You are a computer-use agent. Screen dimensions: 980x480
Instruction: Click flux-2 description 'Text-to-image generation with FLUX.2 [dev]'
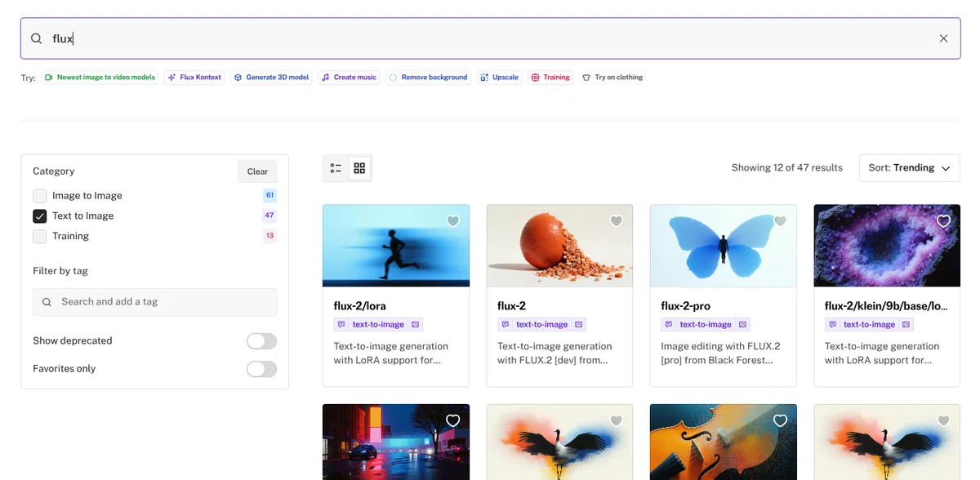pyautogui.click(x=555, y=353)
